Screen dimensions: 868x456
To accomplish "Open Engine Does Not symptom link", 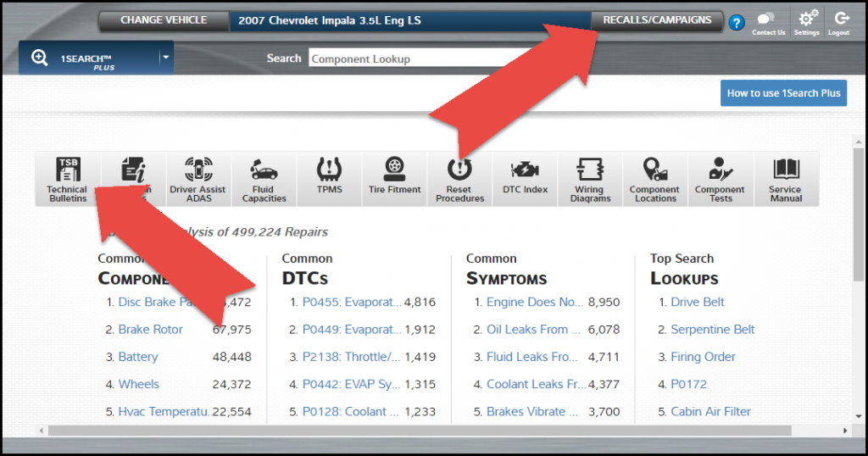I will [535, 302].
